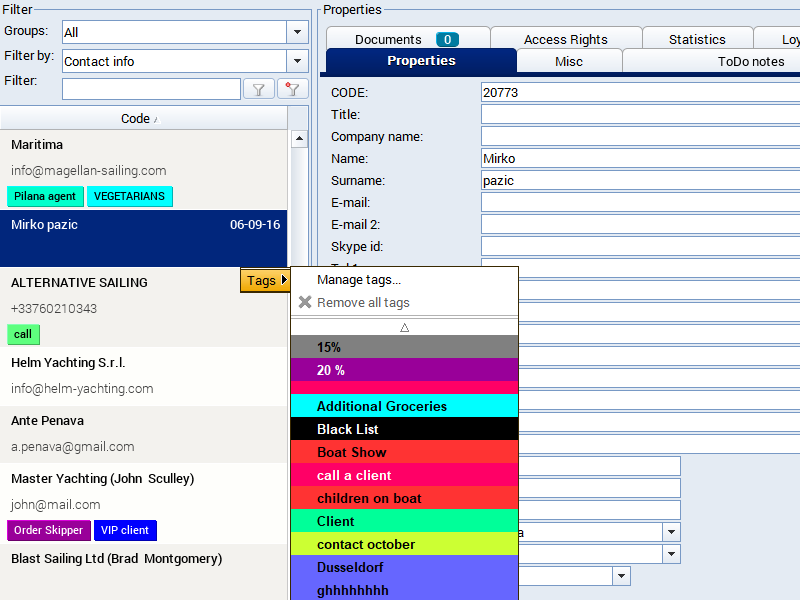Click the apply filter funnel icon

pyautogui.click(x=258, y=89)
